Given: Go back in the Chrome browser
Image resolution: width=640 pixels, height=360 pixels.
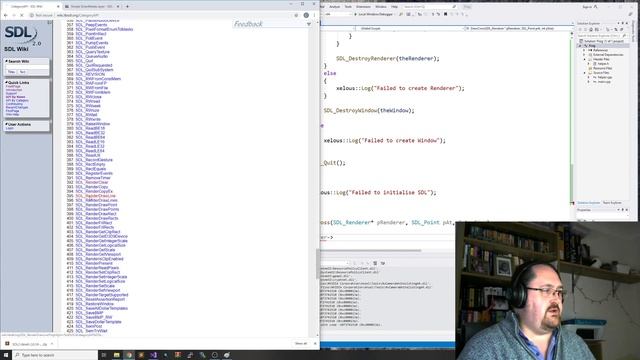Looking at the screenshot, I should point(6,15).
